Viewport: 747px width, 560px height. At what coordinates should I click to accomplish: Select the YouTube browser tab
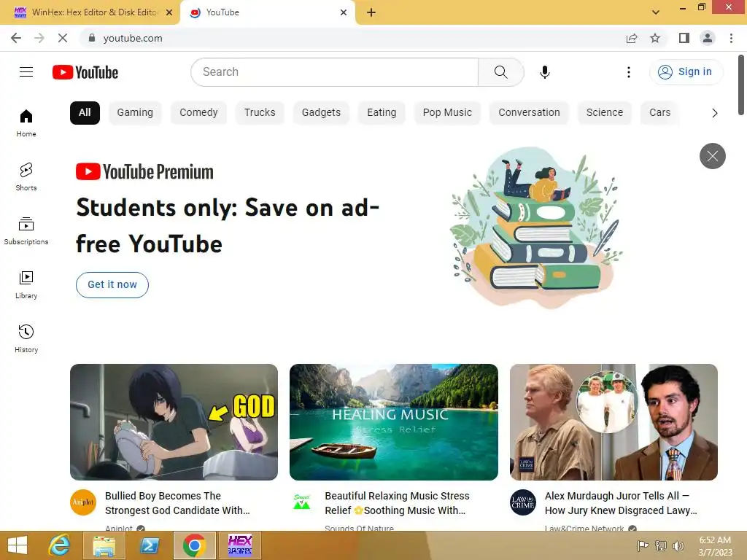(267, 12)
